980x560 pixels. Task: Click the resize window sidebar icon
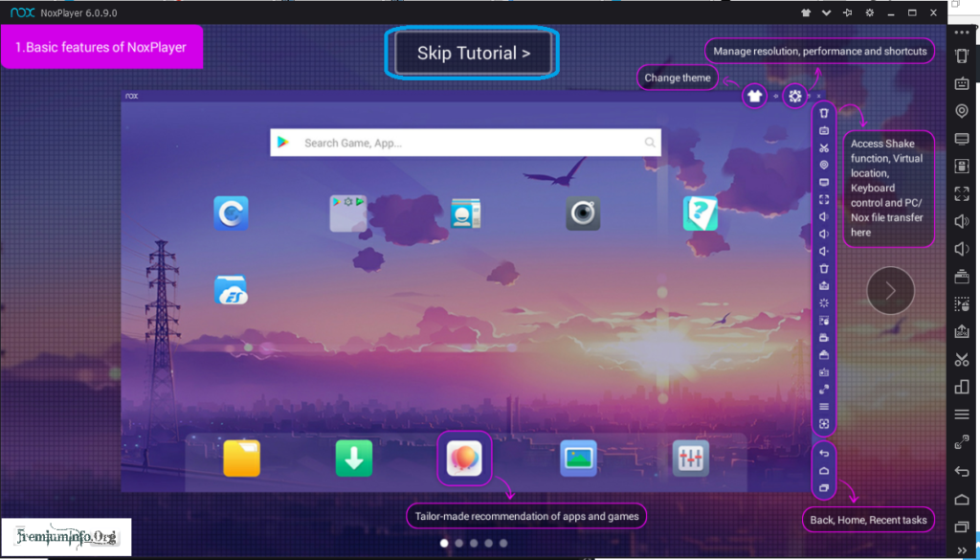pyautogui.click(x=961, y=442)
